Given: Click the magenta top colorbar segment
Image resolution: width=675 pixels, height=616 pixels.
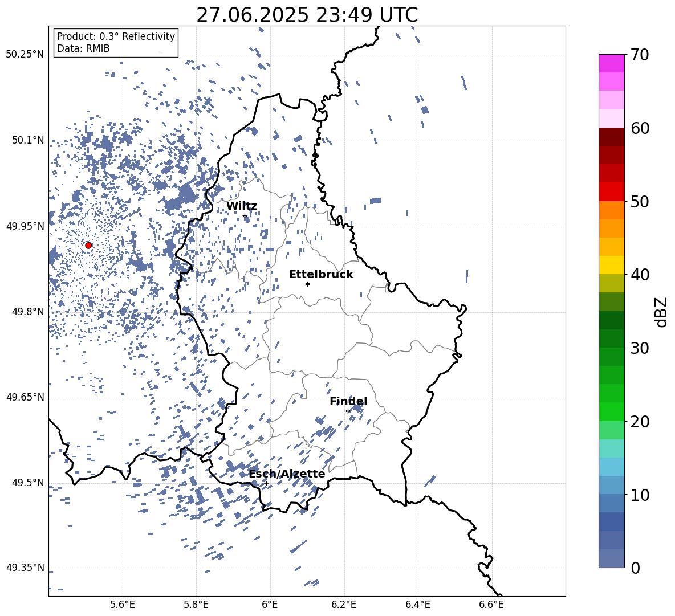Looking at the screenshot, I should [611, 63].
